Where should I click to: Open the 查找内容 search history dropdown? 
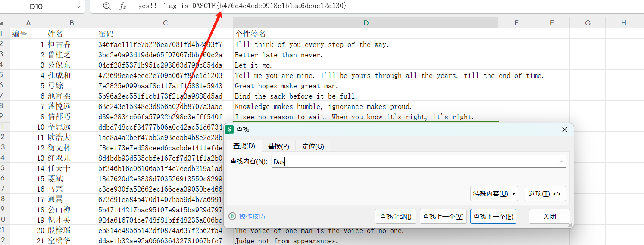pyautogui.click(x=561, y=161)
